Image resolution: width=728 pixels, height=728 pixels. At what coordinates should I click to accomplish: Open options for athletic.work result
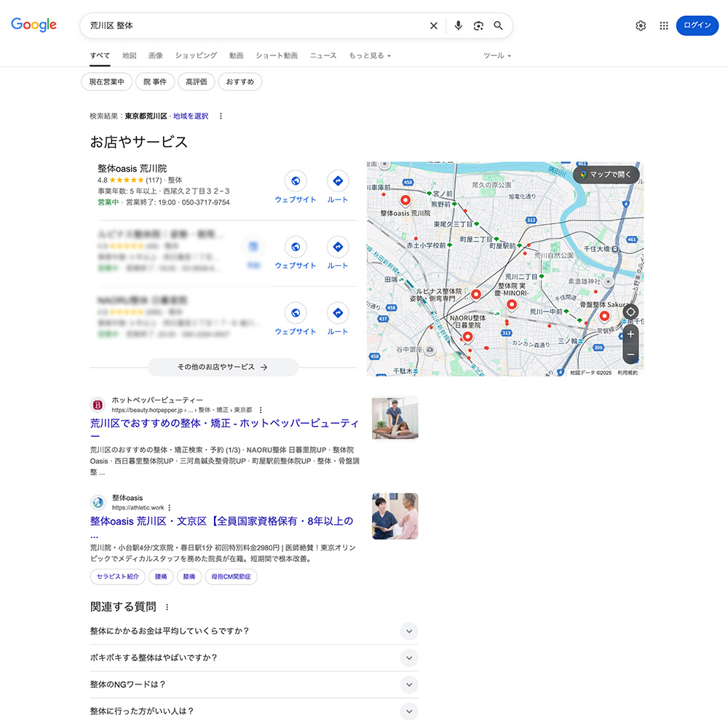click(x=170, y=507)
